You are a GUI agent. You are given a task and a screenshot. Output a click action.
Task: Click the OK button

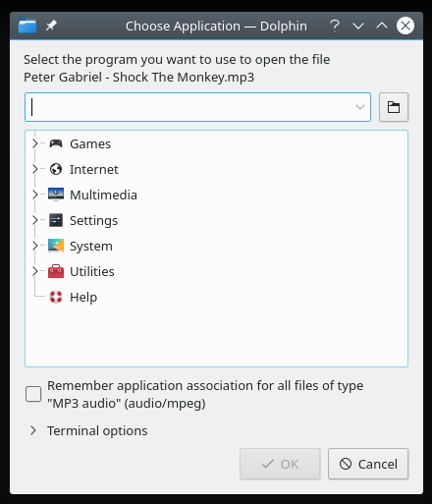coord(280,464)
